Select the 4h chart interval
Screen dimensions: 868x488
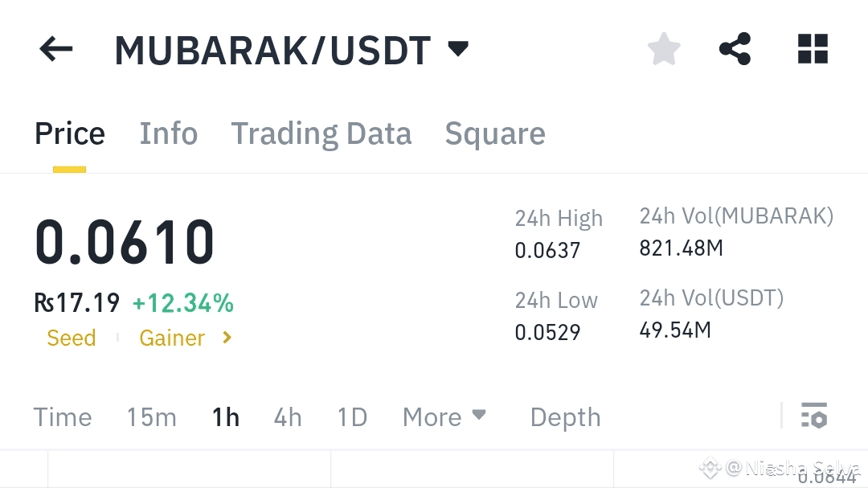pyautogui.click(x=288, y=417)
